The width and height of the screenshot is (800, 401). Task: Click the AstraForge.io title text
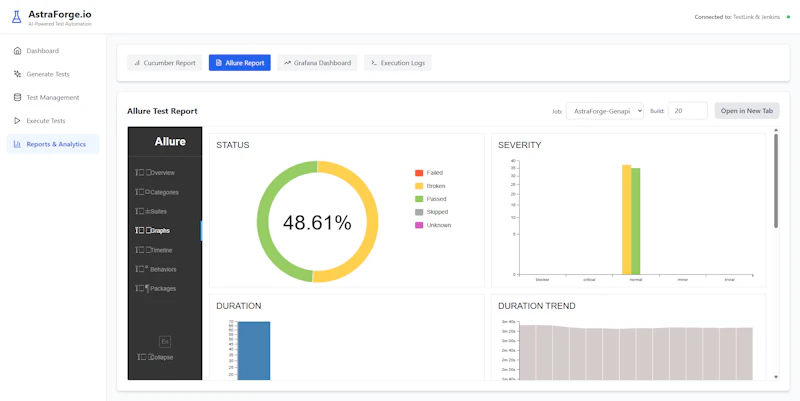pyautogui.click(x=60, y=14)
